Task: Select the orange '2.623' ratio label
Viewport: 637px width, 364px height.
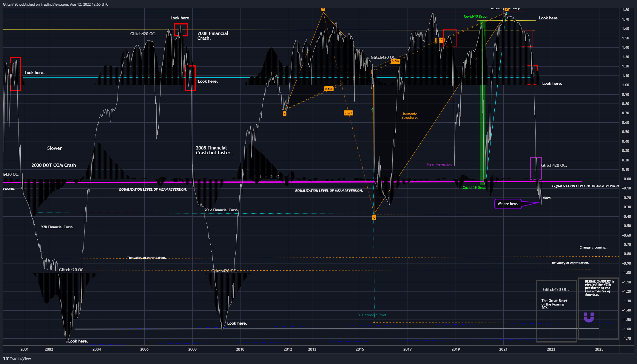Action: tap(348, 113)
